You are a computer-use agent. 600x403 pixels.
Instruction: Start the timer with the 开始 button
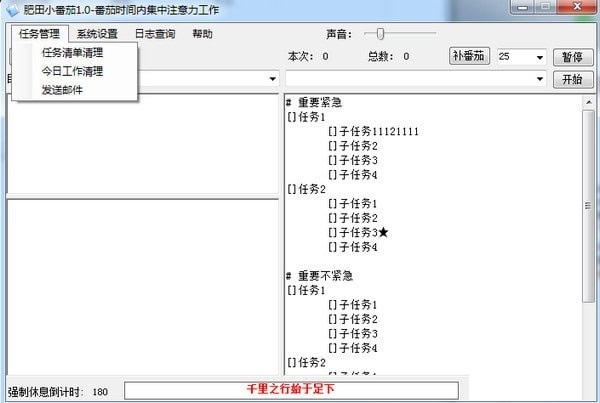pyautogui.click(x=573, y=79)
